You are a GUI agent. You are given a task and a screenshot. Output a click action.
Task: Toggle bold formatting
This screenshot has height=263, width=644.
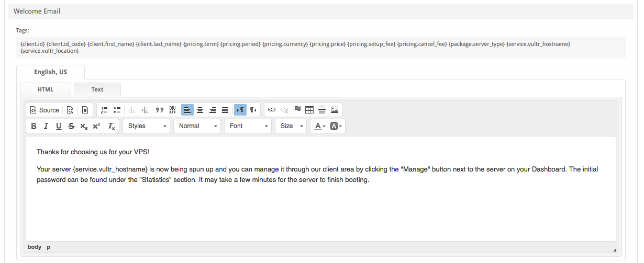pyautogui.click(x=34, y=126)
